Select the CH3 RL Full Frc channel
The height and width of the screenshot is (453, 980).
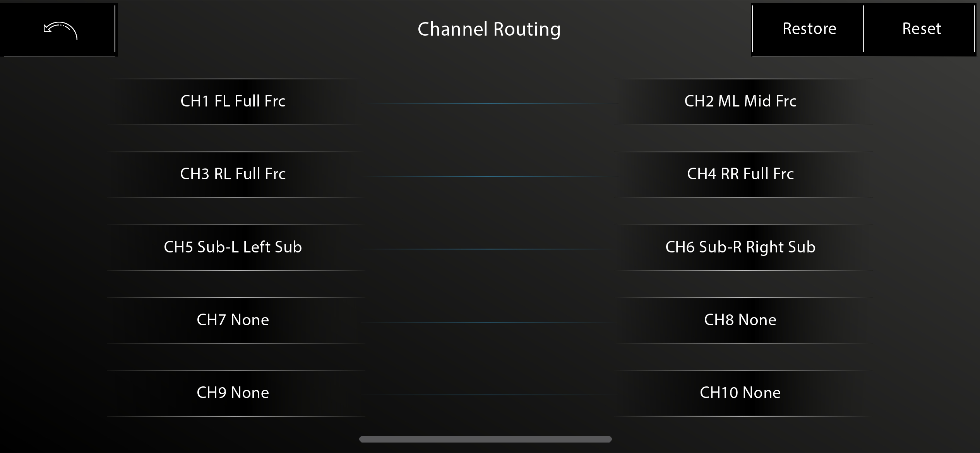233,174
